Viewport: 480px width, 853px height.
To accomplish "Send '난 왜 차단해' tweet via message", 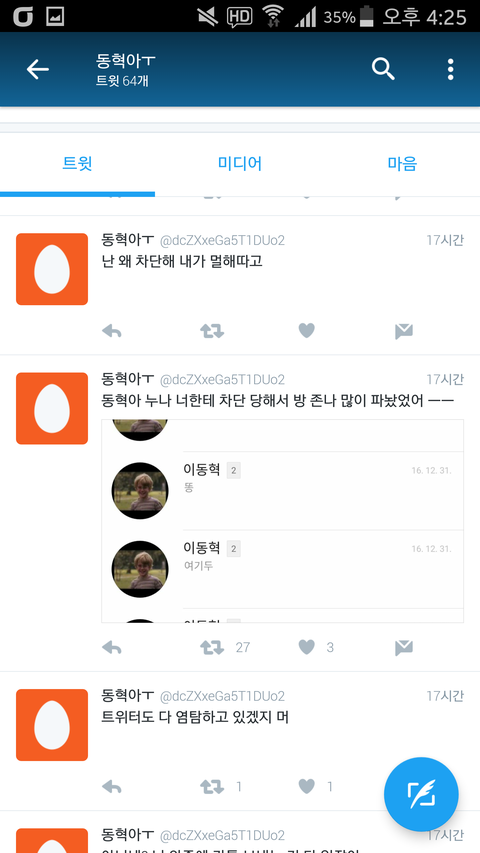I will [404, 331].
